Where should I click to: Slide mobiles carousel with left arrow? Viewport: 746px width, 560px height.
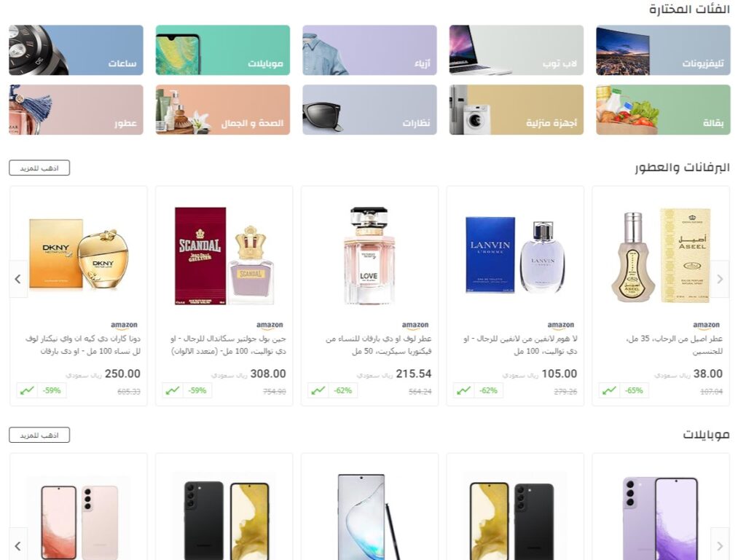pyautogui.click(x=18, y=545)
